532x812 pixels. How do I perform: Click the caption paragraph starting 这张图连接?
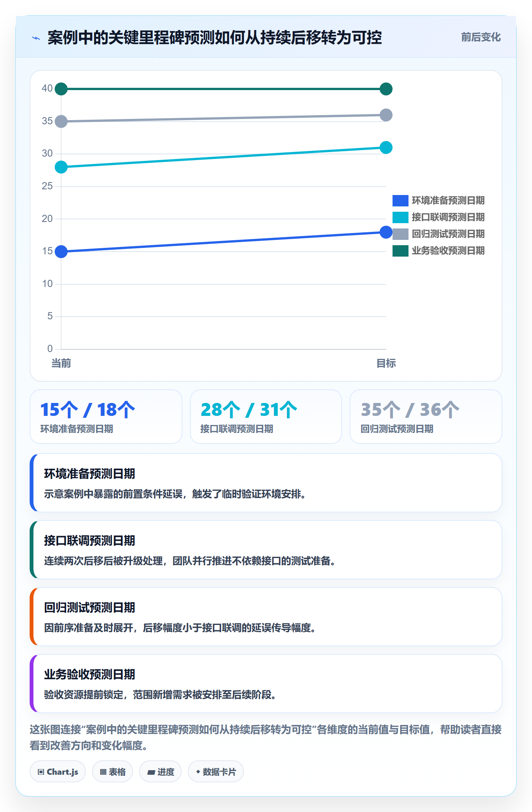266,737
